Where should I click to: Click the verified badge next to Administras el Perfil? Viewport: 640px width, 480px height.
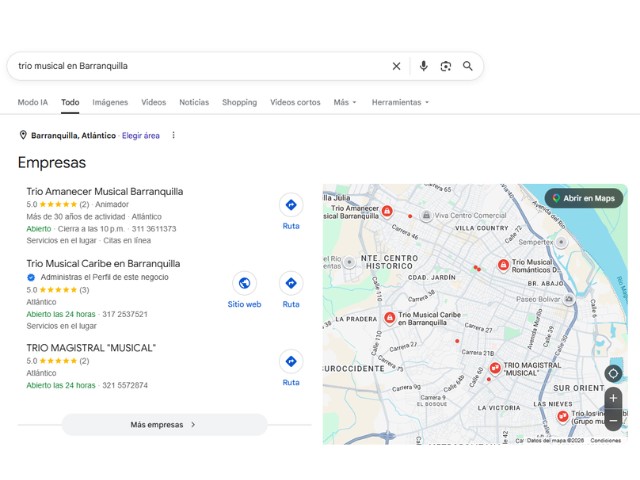click(x=31, y=278)
